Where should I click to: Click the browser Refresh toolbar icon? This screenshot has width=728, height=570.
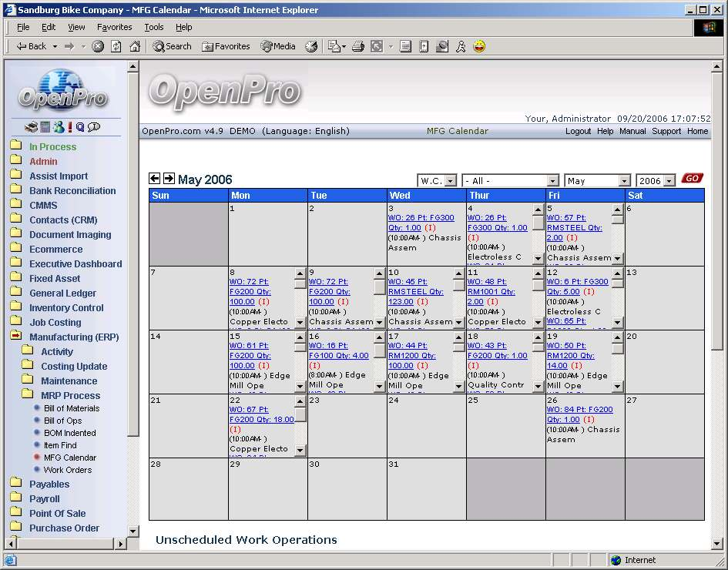[116, 46]
